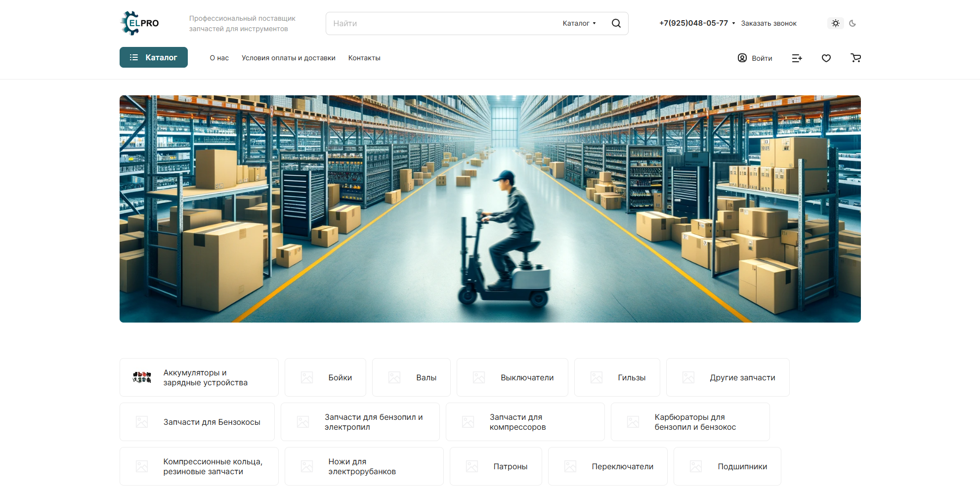Click the Заказать звонок link
Image resolution: width=980 pixels, height=490 pixels.
(x=768, y=23)
